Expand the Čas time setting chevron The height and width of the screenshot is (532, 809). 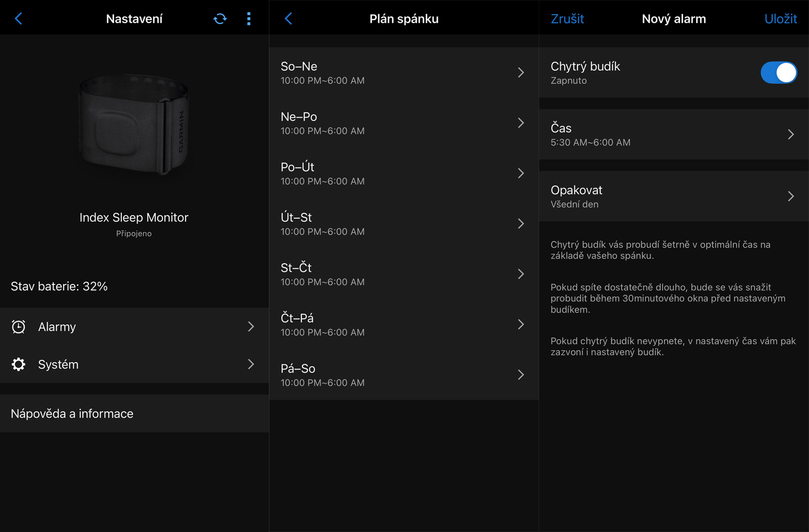click(x=791, y=134)
